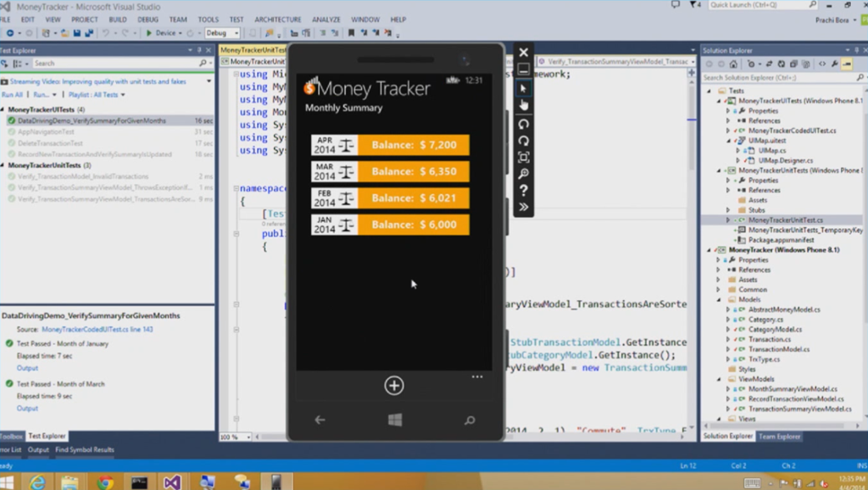
Task: Toggle Show All Files in Solution Explorer
Action: point(806,64)
